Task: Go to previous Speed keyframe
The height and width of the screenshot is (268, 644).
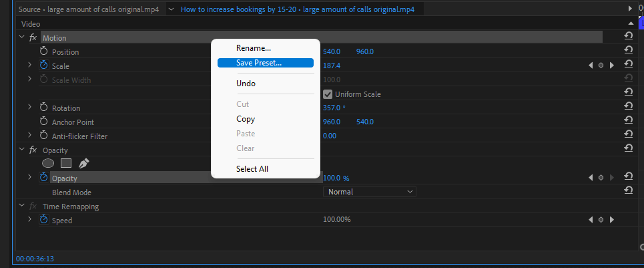Action: (x=591, y=220)
